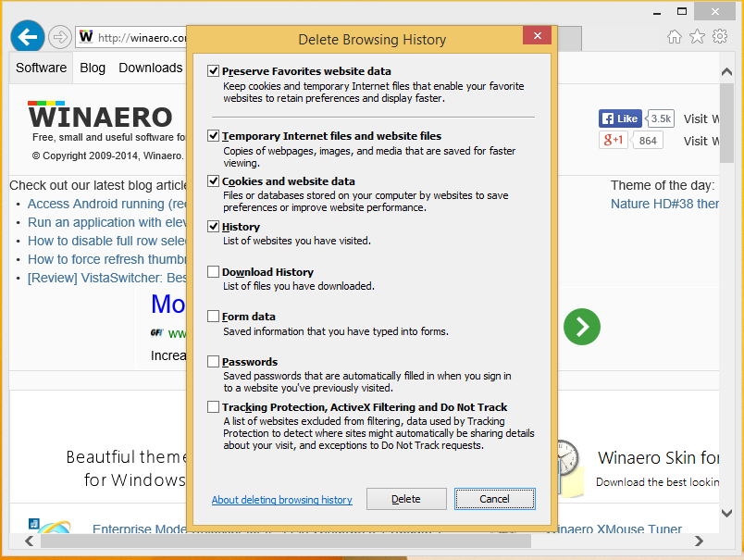This screenshot has width=744, height=560.
Task: Click the Delete button
Action: 406,499
